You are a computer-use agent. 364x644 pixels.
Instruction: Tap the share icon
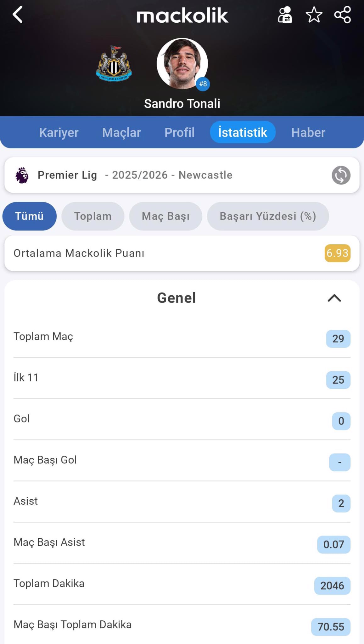tap(342, 15)
